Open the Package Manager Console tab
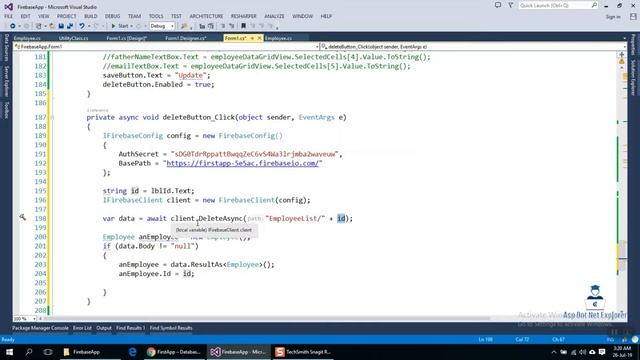 [x=40, y=328]
